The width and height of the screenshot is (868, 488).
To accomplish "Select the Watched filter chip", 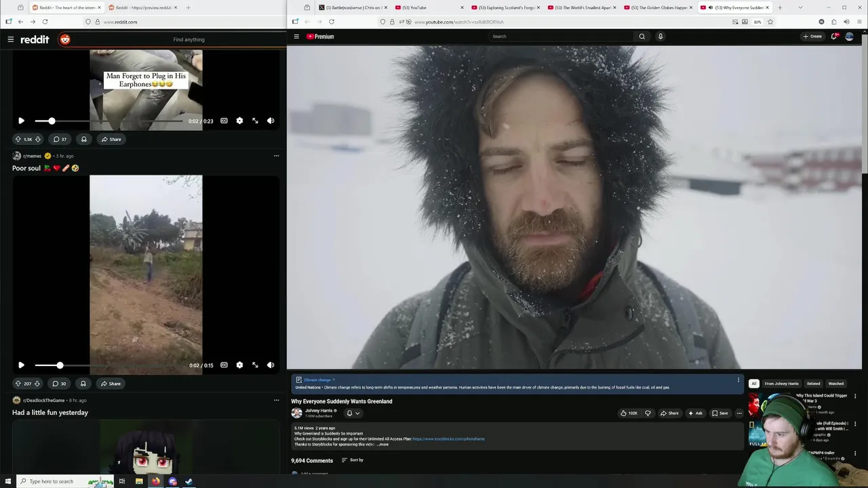I will (836, 384).
